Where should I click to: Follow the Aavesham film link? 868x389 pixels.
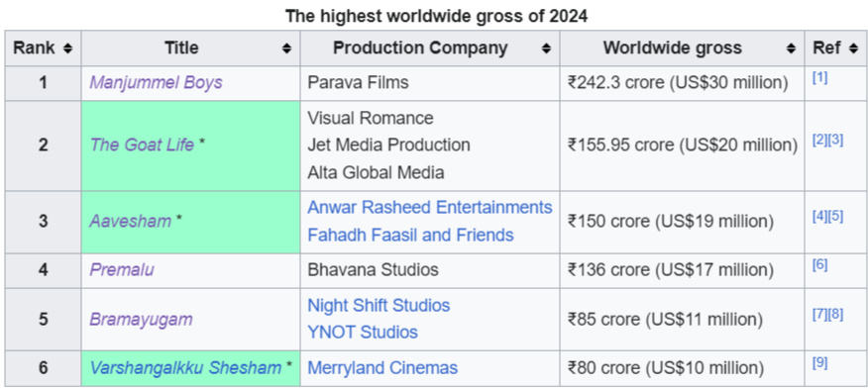click(x=130, y=222)
